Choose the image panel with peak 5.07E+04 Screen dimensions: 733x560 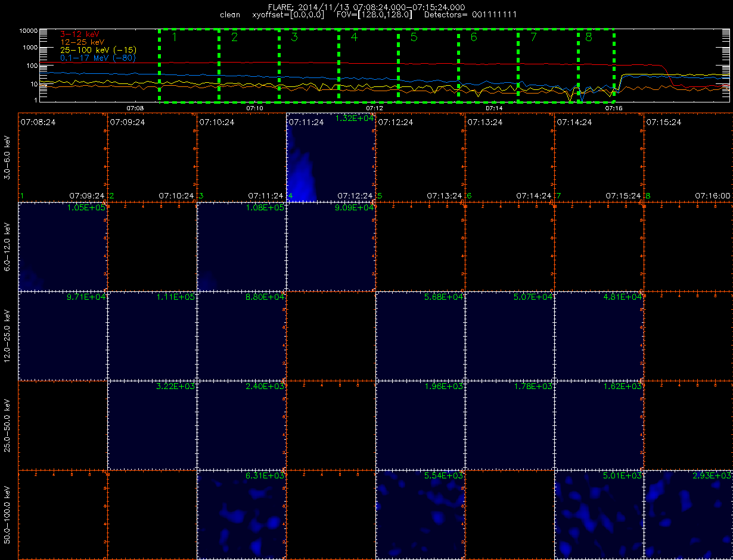pyautogui.click(x=510, y=336)
